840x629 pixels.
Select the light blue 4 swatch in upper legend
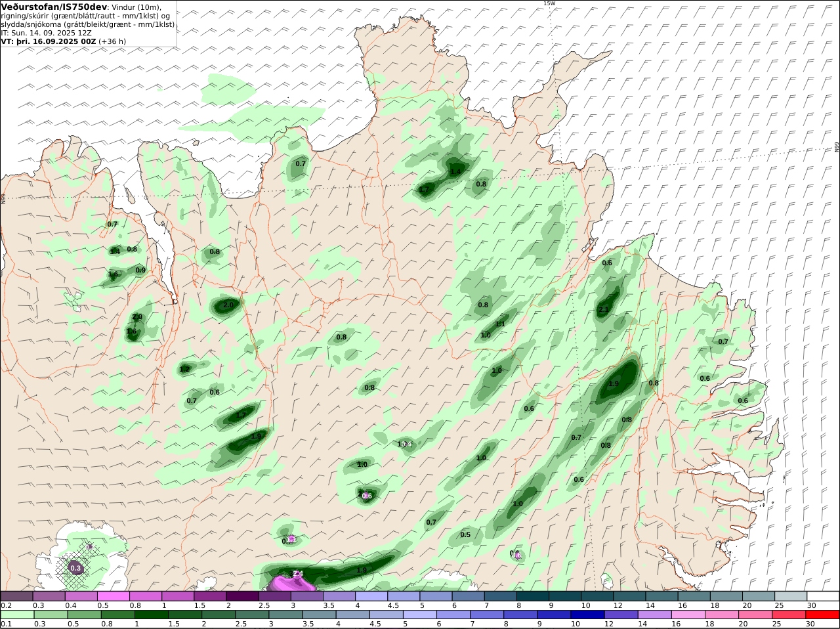[x=371, y=596]
